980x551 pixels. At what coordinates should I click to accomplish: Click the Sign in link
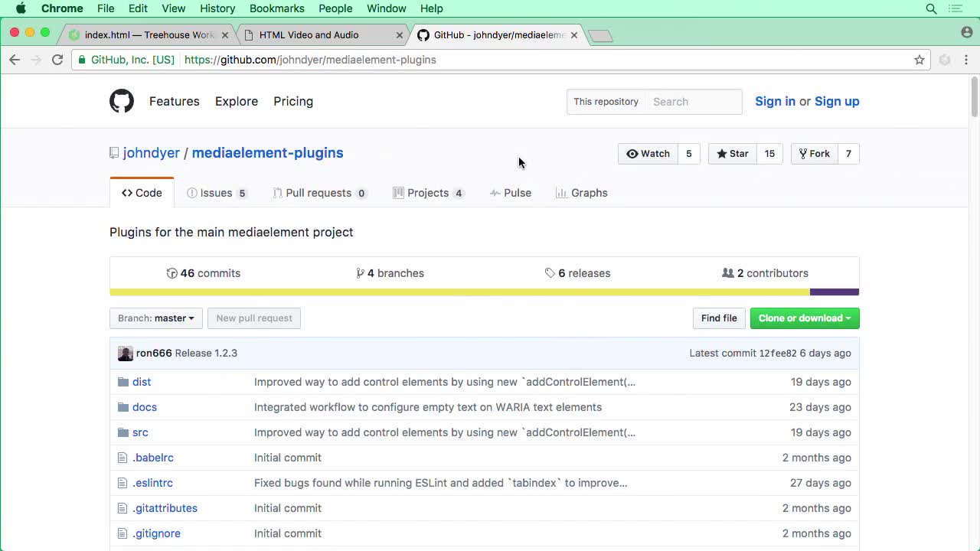pyautogui.click(x=775, y=101)
